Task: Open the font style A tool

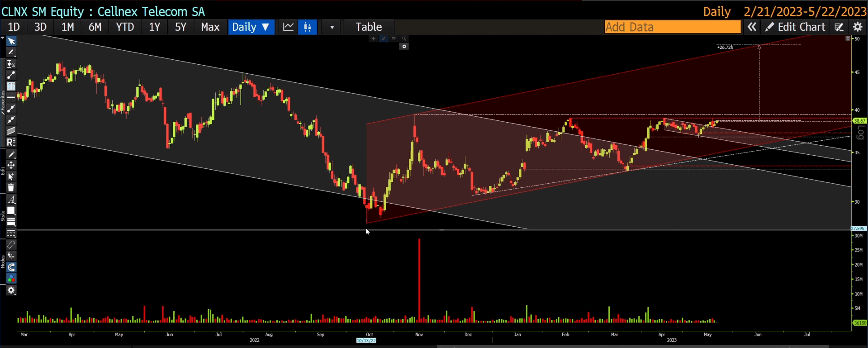Action: [x=11, y=200]
